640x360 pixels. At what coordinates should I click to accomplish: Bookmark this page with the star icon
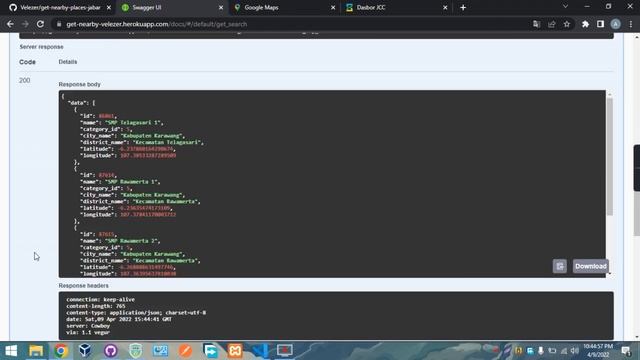pyautogui.click(x=567, y=24)
